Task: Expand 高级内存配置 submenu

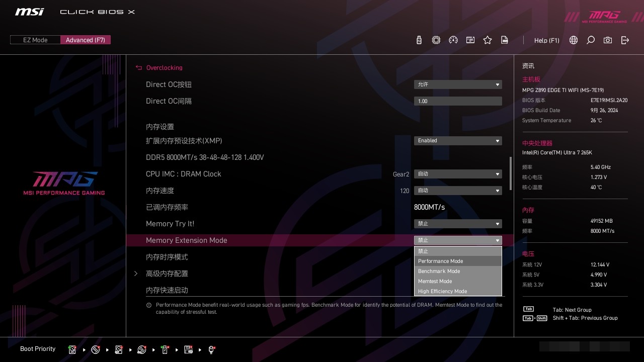Action: 167,274
